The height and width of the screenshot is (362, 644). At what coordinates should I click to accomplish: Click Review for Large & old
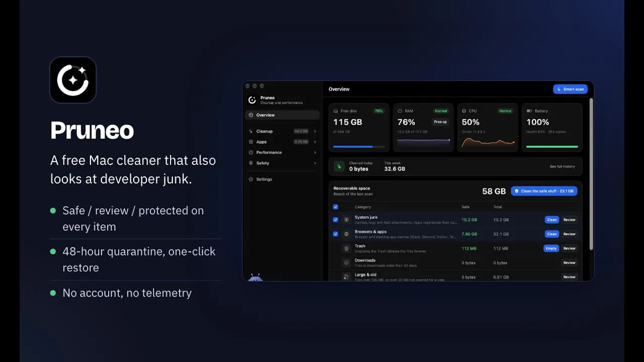(570, 277)
